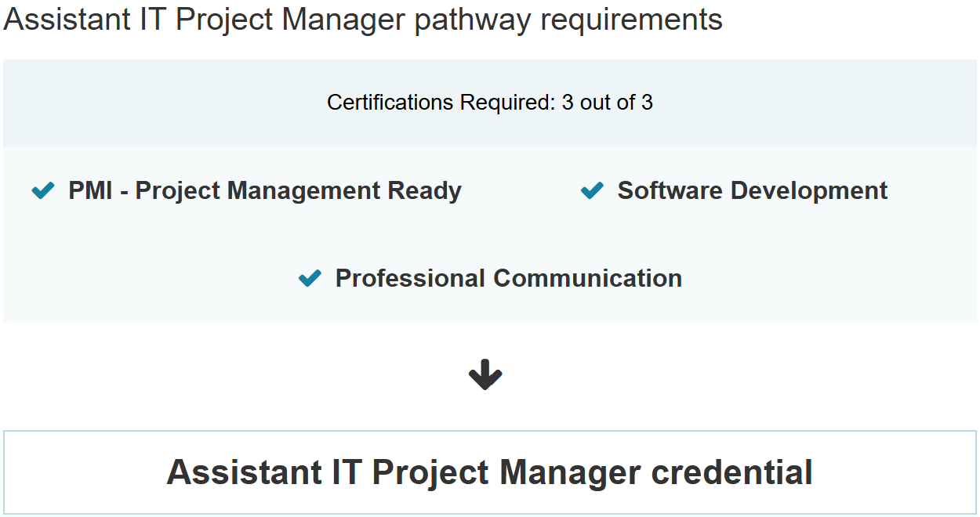
Task: Click '3 out of 3' in the certifications count
Action: (607, 103)
